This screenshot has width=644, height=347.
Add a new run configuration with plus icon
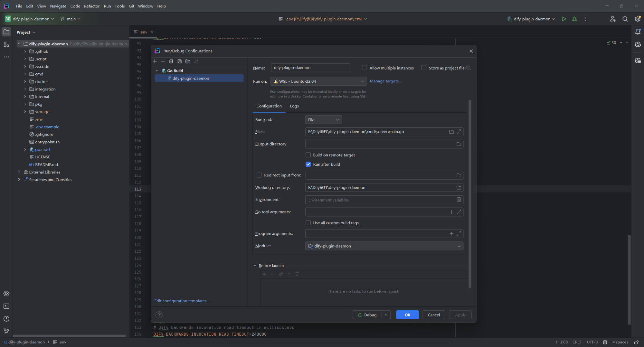155,61
